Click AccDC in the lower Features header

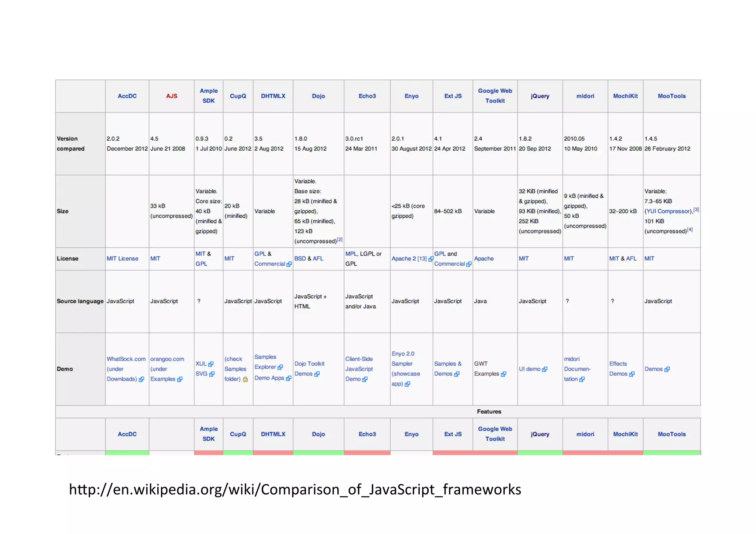pyautogui.click(x=127, y=434)
